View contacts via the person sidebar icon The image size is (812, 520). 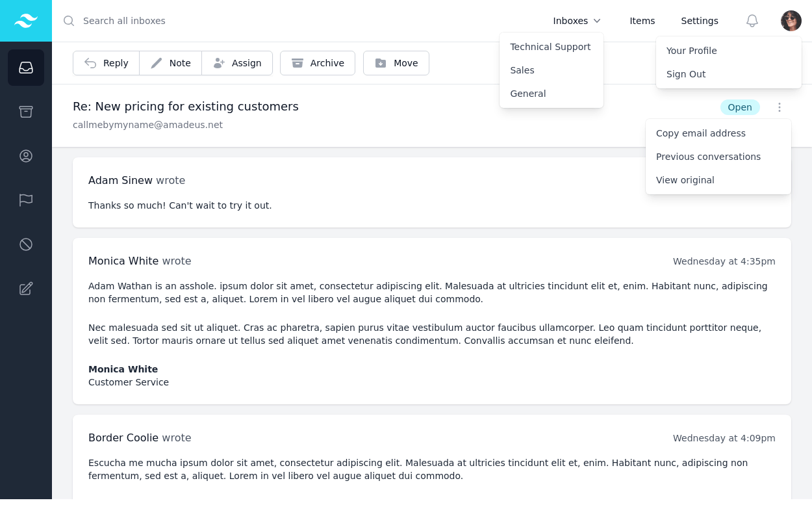pyautogui.click(x=26, y=156)
